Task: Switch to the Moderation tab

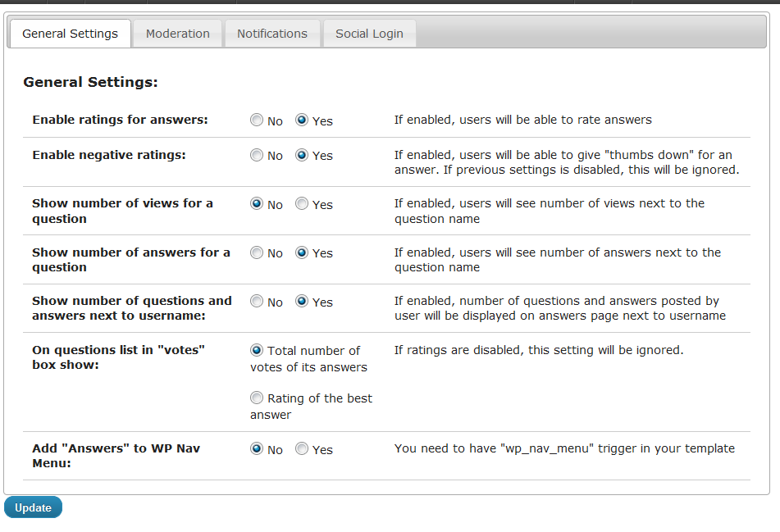Action: [177, 34]
